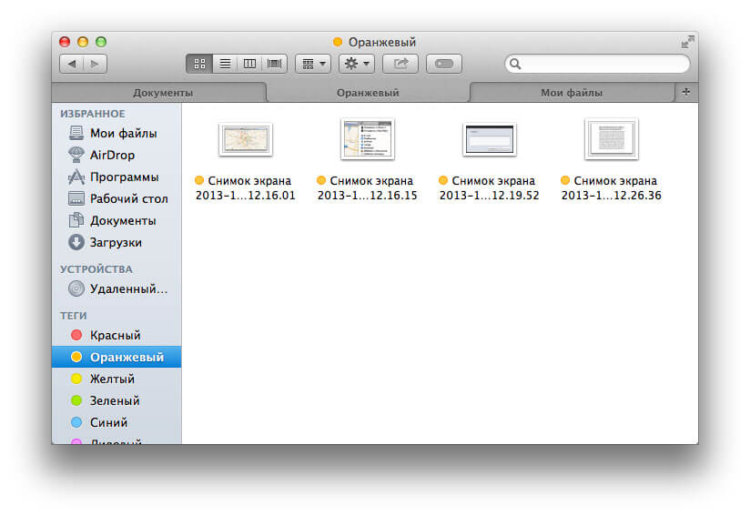Open Загрузки in sidebar

[x=117, y=242]
